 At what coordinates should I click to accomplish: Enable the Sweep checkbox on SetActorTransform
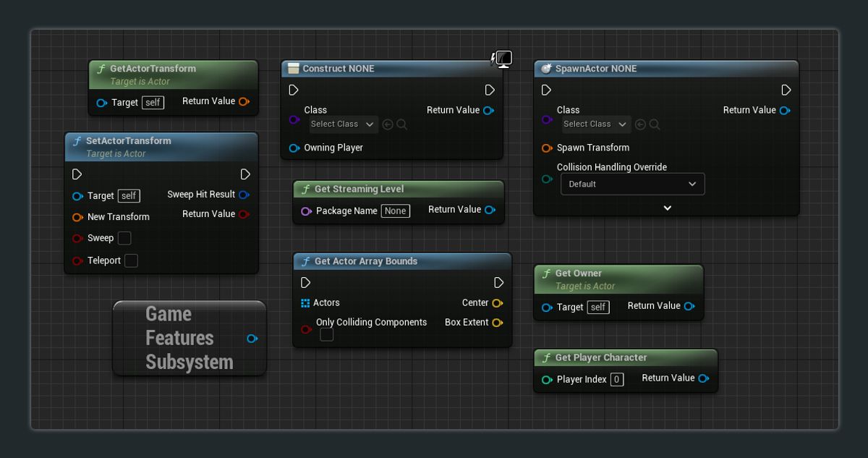124,238
